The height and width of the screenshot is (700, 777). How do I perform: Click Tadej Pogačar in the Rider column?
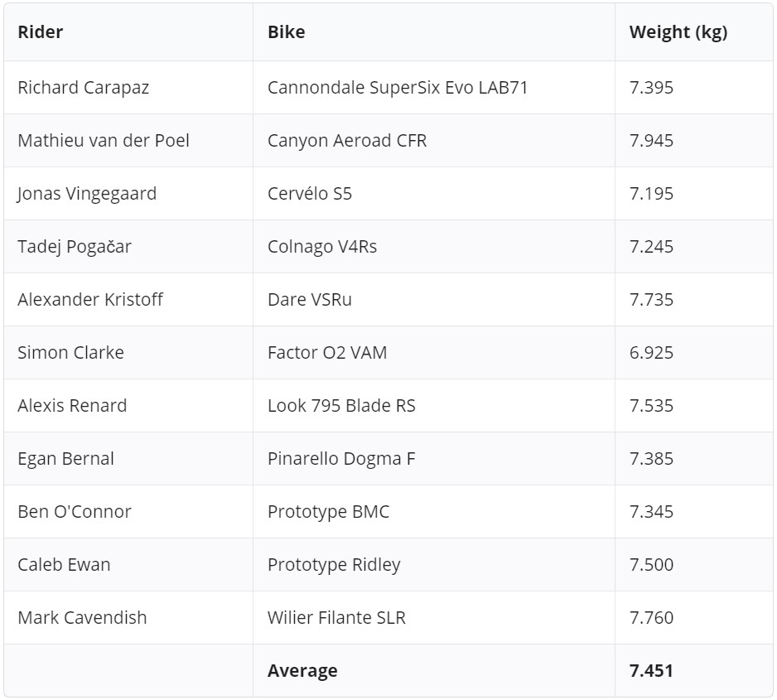coord(75,247)
